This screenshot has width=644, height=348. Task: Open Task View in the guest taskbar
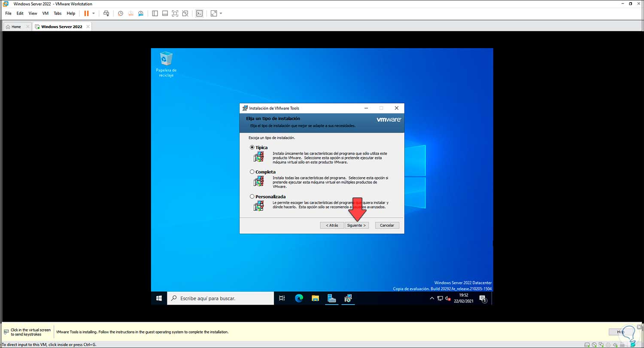[x=282, y=298]
